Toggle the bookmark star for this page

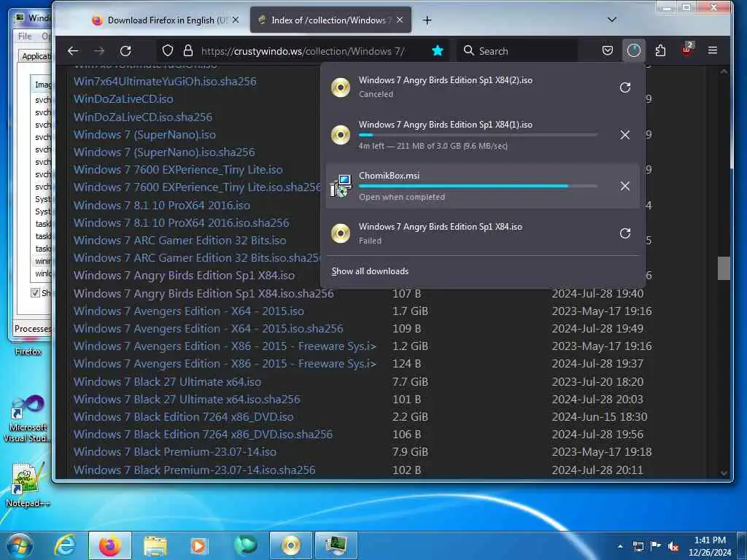[438, 50]
